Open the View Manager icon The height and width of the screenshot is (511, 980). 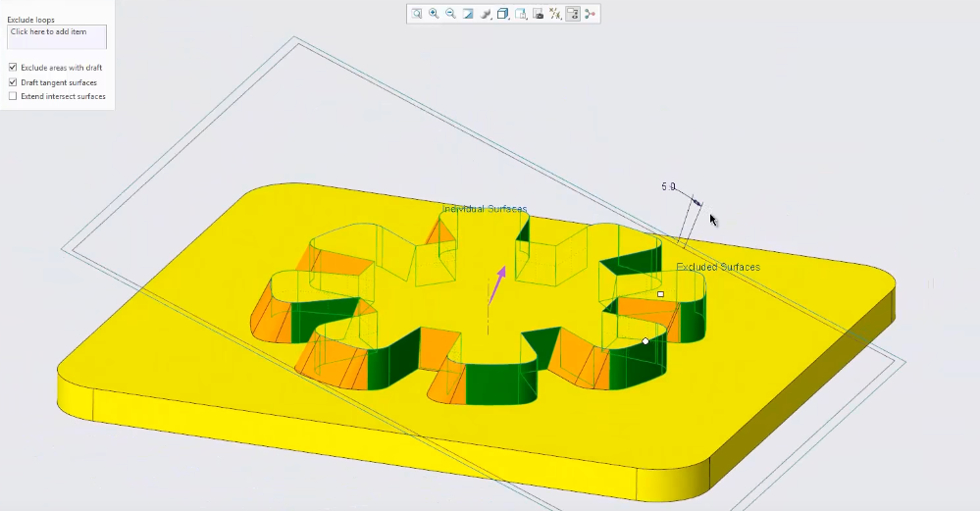click(521, 14)
